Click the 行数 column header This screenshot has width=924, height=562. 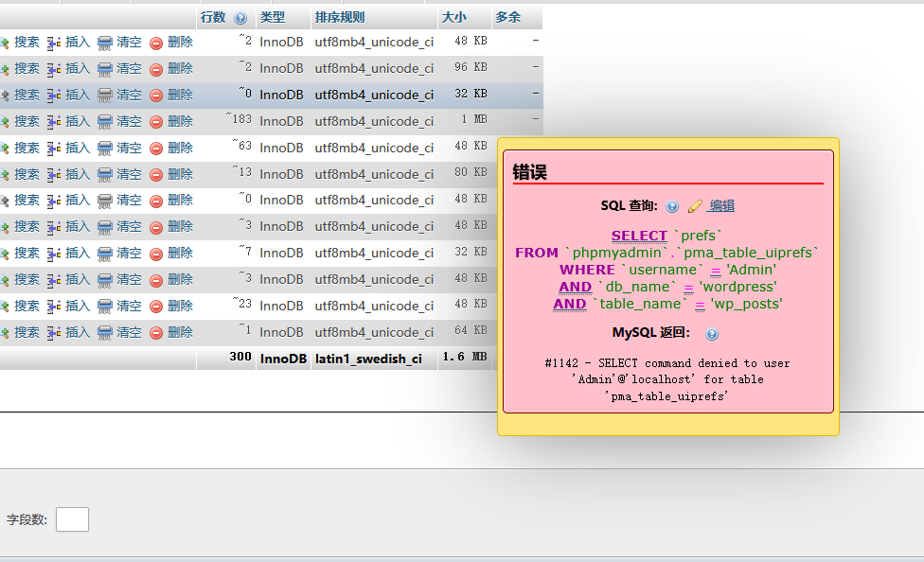click(x=213, y=18)
